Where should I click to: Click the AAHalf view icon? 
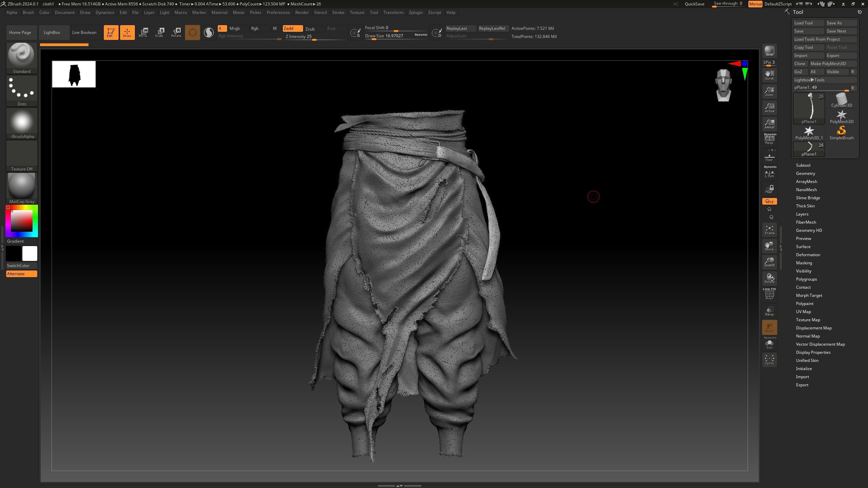769,124
